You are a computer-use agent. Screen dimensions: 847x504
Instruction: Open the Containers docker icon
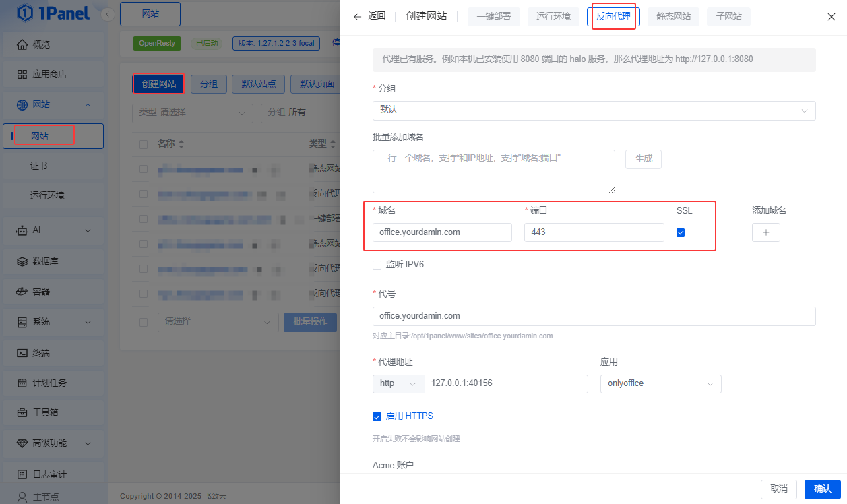click(22, 292)
